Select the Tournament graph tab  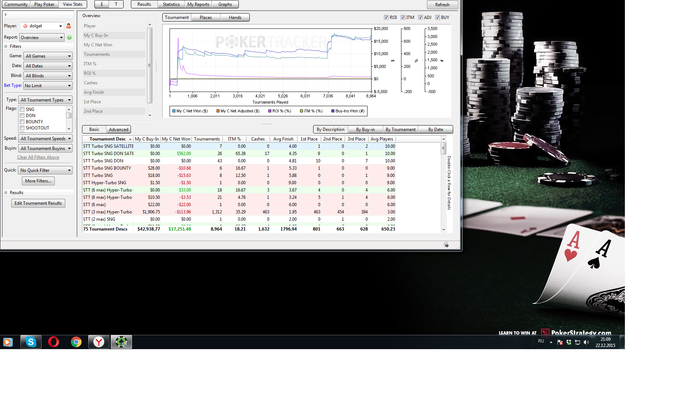tap(177, 17)
